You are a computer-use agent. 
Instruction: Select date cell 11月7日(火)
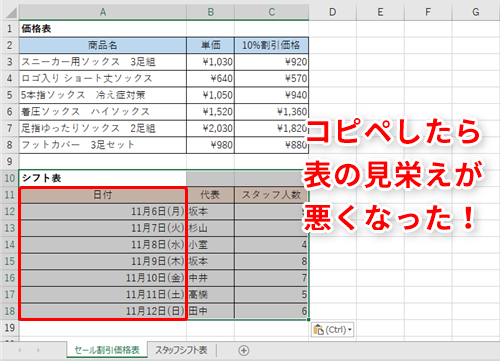coord(103,228)
